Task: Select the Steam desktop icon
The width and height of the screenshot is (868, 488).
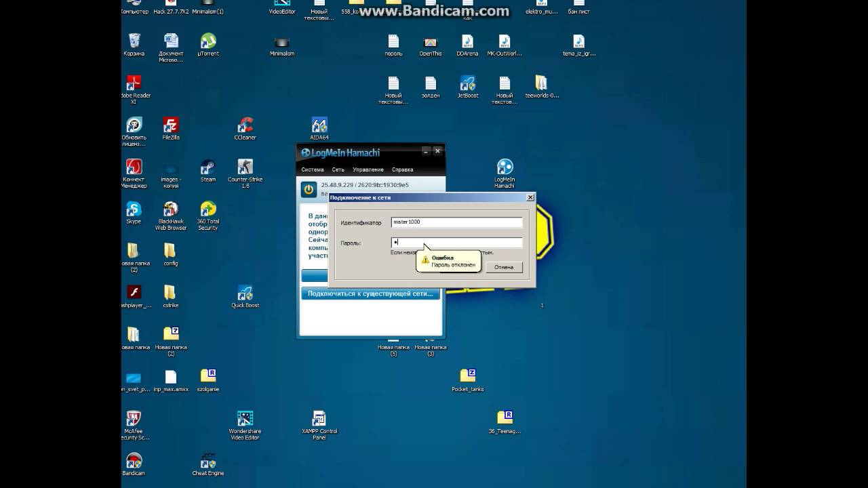Action: pyautogui.click(x=208, y=171)
